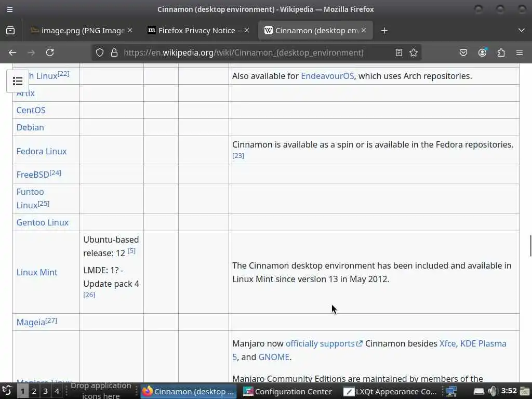Open the Extensions panel
Image resolution: width=532 pixels, height=399 pixels.
coord(501,52)
